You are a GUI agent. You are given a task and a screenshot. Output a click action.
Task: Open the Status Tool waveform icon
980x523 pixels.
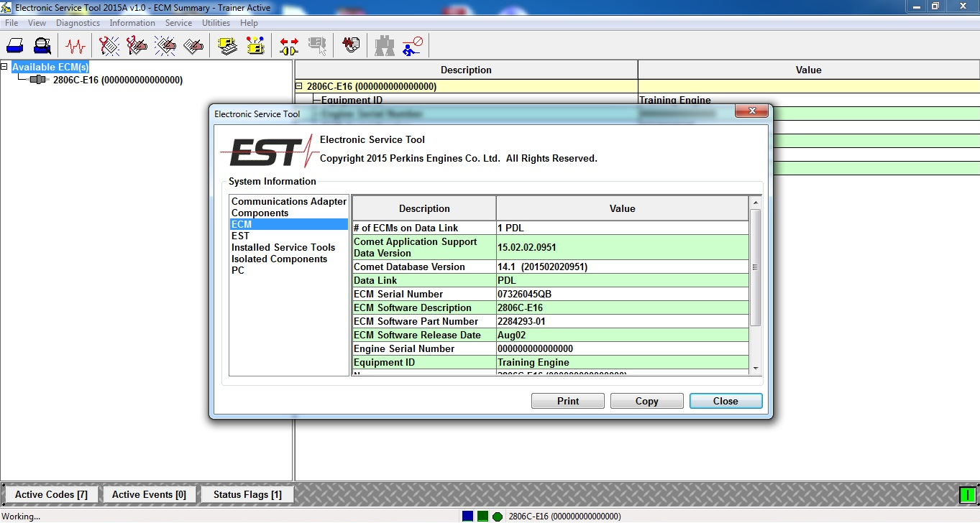75,46
